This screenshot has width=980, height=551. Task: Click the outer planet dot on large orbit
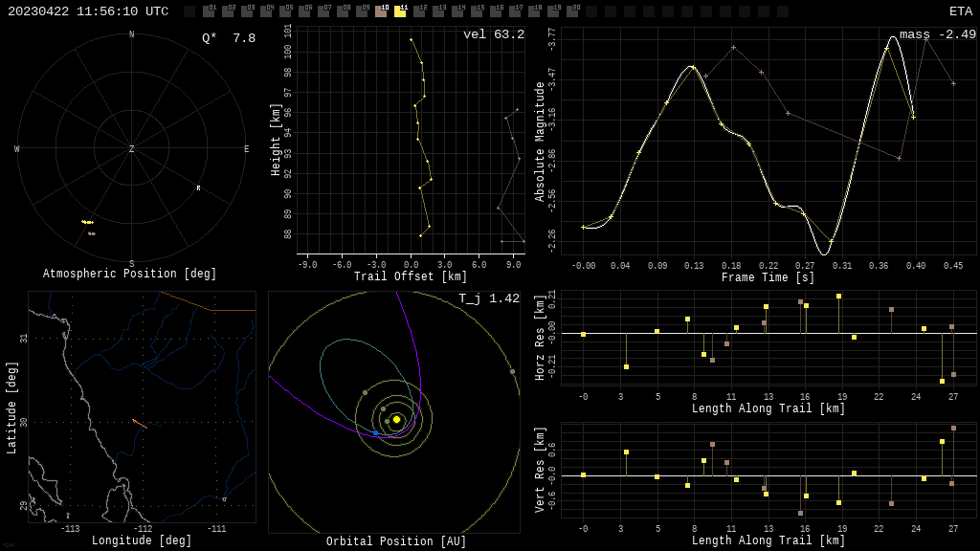coord(513,372)
